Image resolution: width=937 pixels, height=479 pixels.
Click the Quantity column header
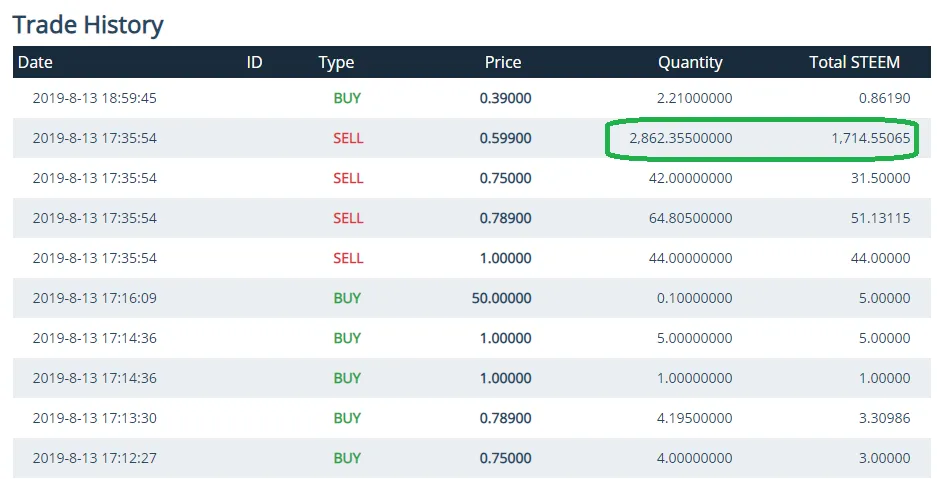690,63
